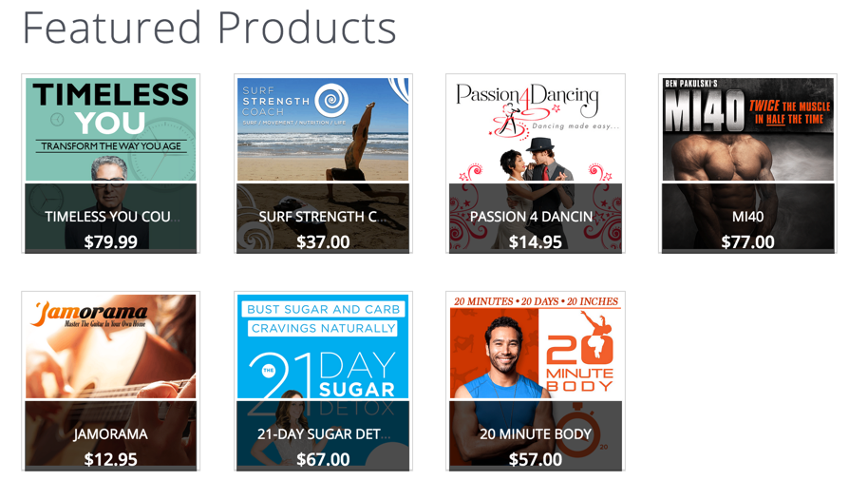Click the $57.00 price on 20 Minute Body
The width and height of the screenshot is (868, 500).
coord(536,459)
